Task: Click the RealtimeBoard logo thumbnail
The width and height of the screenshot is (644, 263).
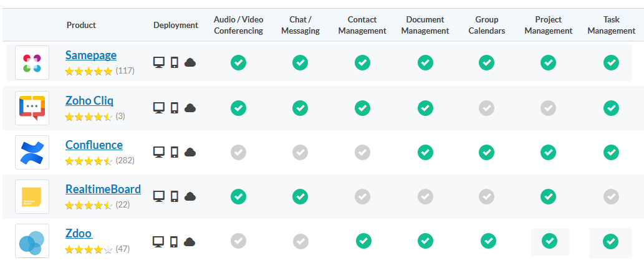Action: [x=32, y=196]
